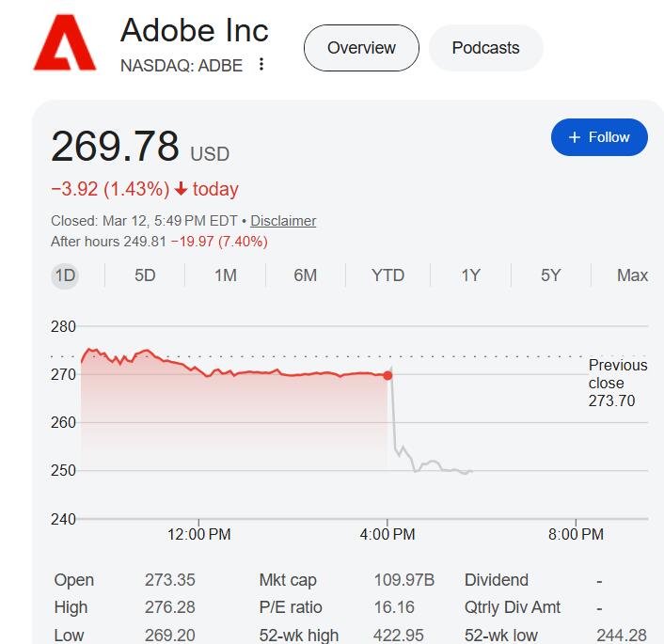The width and height of the screenshot is (664, 644).
Task: Open the Disclaimer link
Action: pyautogui.click(x=283, y=221)
